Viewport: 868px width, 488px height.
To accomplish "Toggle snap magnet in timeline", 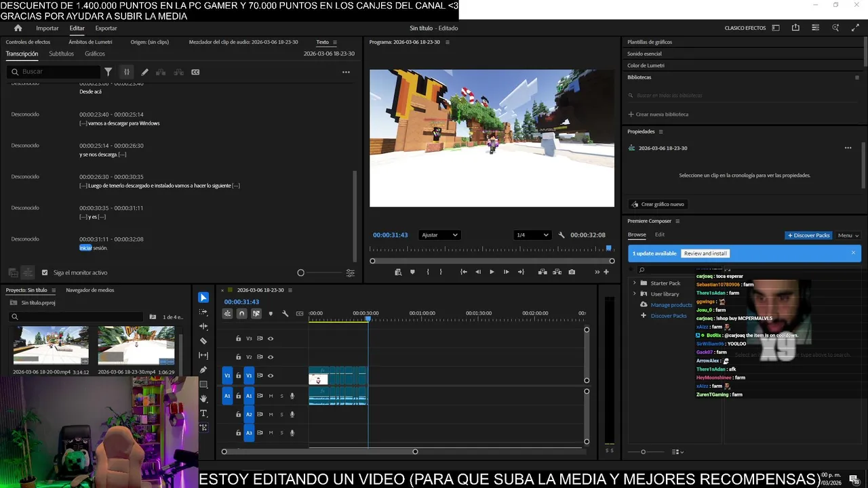I will pos(241,313).
